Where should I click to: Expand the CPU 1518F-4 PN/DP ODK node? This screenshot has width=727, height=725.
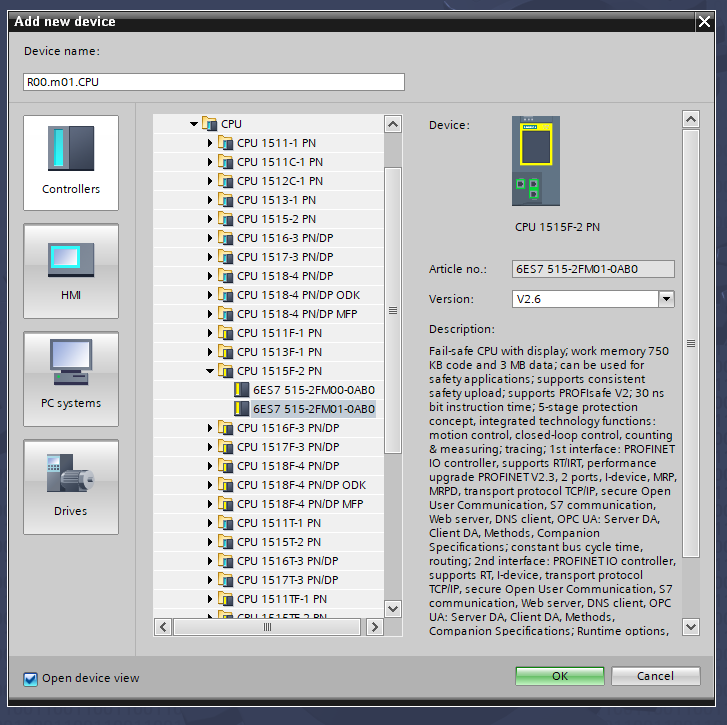pyautogui.click(x=210, y=485)
